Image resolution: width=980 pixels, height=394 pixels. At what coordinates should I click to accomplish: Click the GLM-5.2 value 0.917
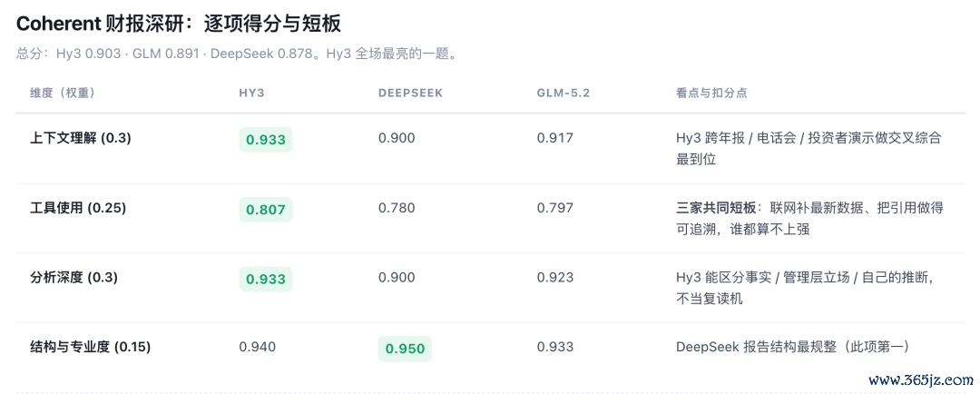tap(555, 138)
